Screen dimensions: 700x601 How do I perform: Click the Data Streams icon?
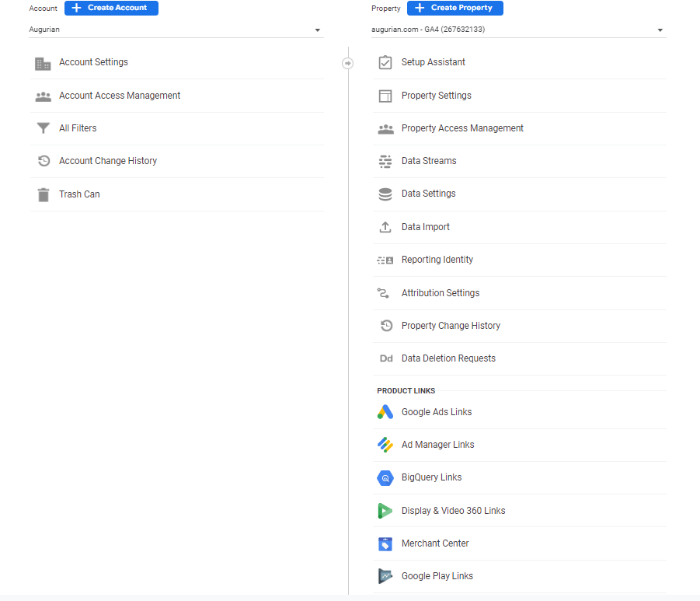[385, 161]
